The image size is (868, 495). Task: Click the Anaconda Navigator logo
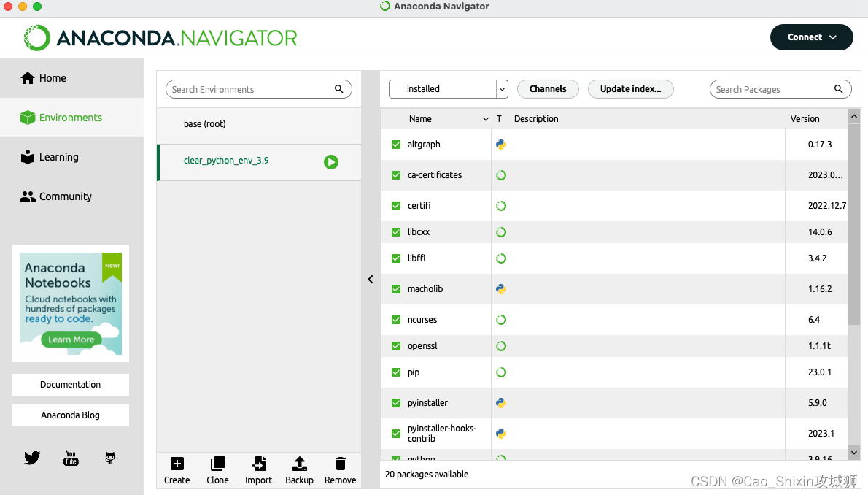160,38
